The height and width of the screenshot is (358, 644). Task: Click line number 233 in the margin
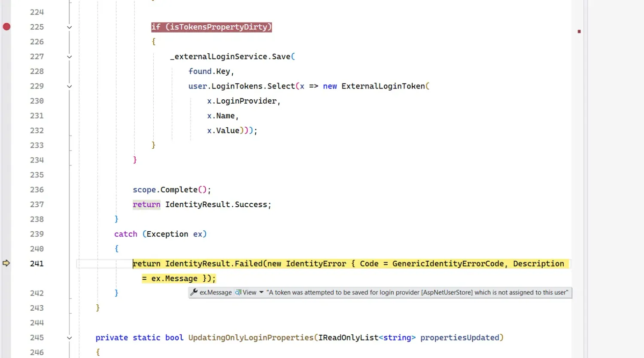pyautogui.click(x=37, y=145)
